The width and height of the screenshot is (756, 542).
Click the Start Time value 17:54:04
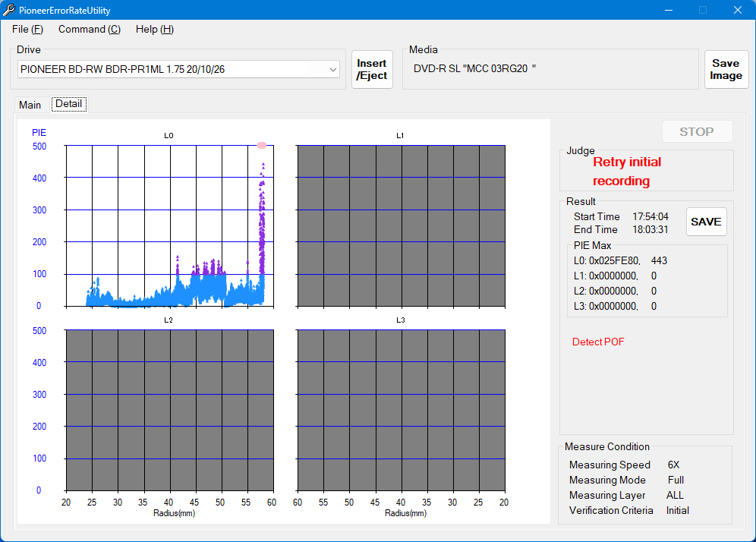click(x=650, y=216)
